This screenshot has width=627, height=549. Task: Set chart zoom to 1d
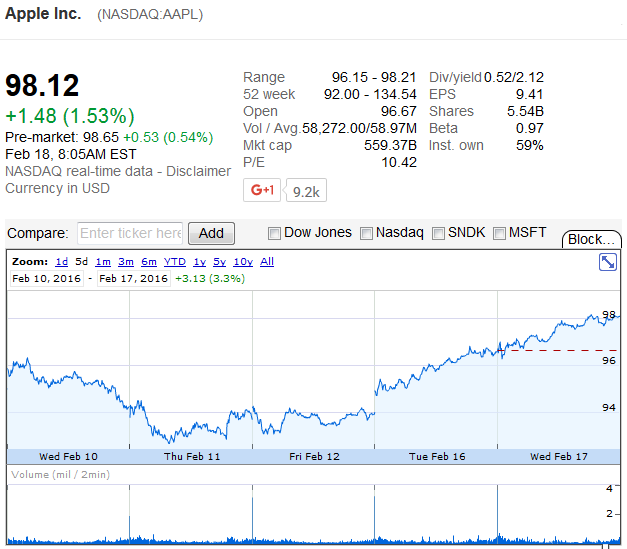(62, 262)
